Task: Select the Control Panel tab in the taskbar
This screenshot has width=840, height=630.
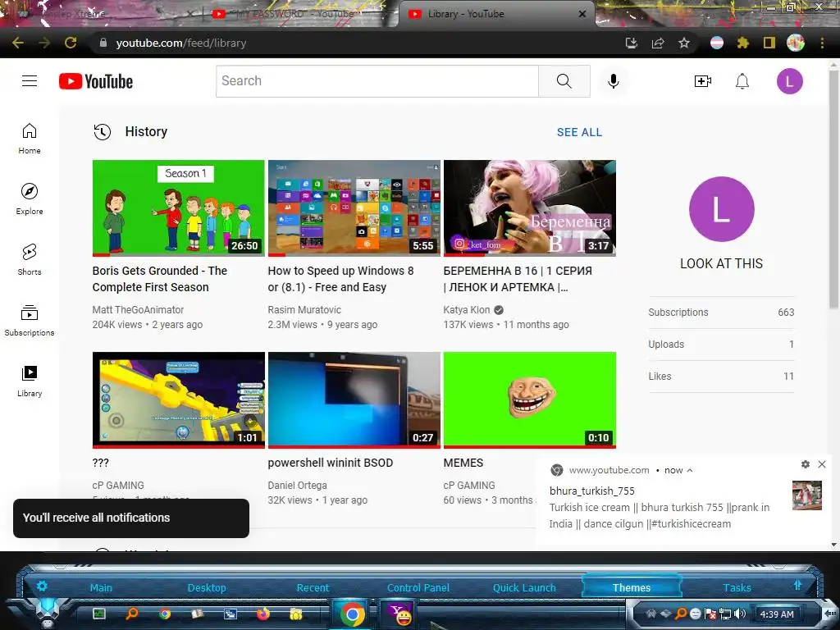Action: coord(418,587)
